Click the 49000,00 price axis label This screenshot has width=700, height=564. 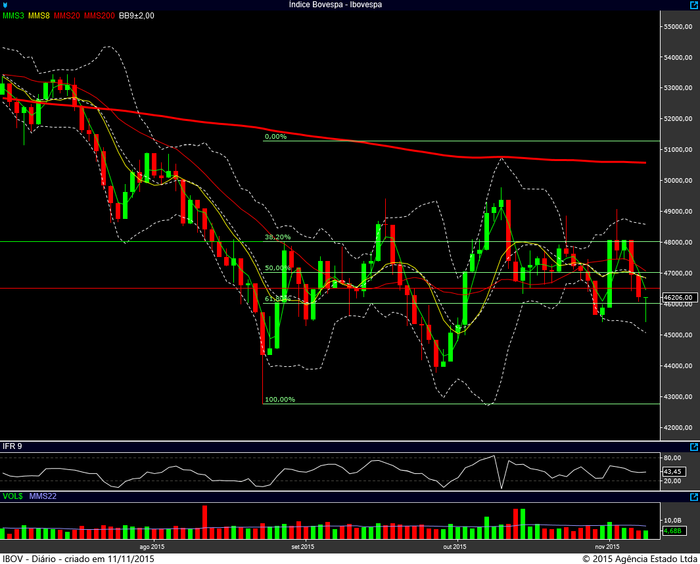pyautogui.click(x=678, y=212)
